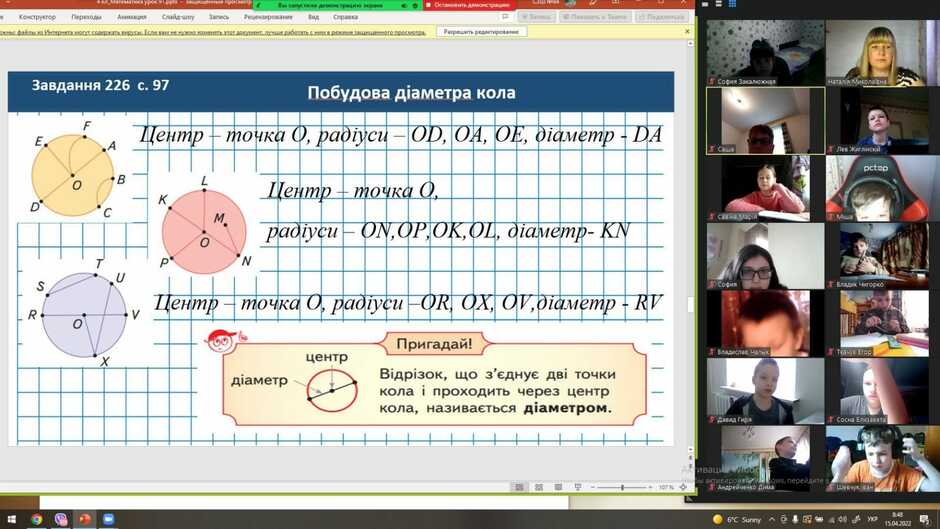Screen dimensions: 940x529
Task: Open PowerPoint from the taskbar
Action: coord(85,519)
